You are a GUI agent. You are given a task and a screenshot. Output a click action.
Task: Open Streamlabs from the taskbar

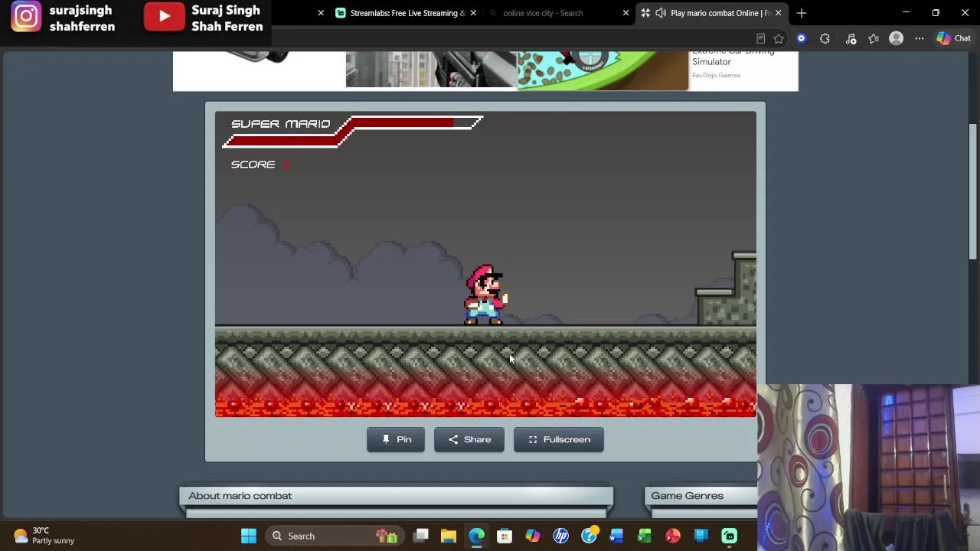tap(730, 536)
